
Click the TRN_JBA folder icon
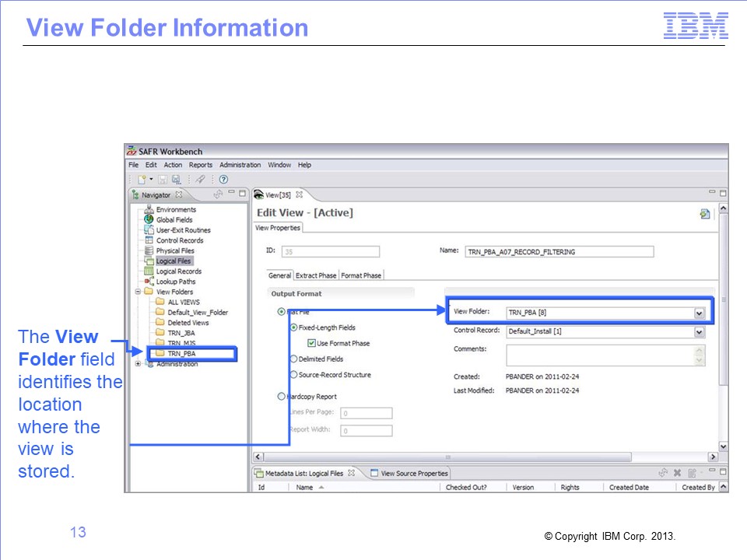[x=160, y=332]
